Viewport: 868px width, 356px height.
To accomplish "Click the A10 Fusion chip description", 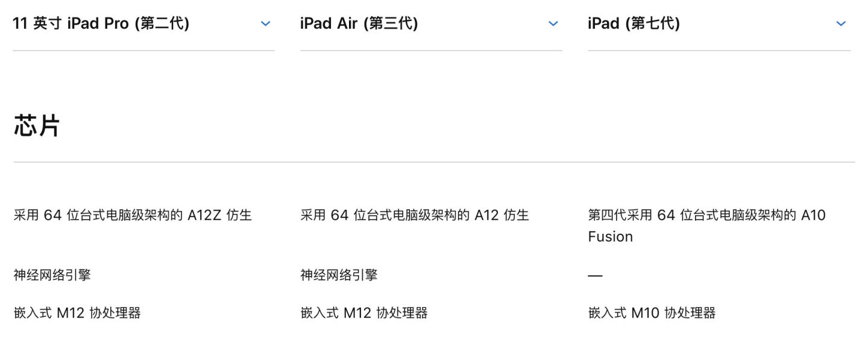I will pyautogui.click(x=706, y=225).
